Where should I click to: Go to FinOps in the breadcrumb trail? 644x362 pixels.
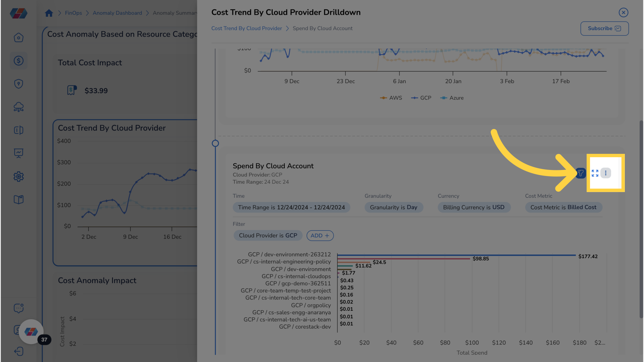[73, 13]
